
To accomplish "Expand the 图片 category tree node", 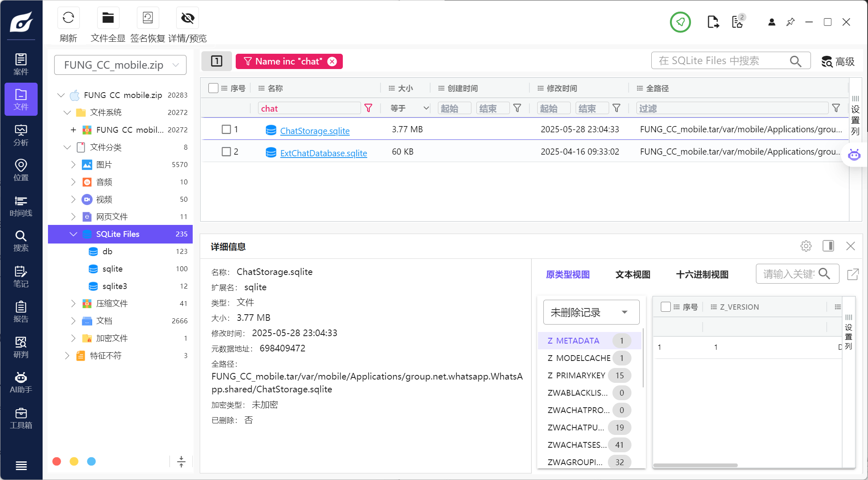I will pos(73,165).
